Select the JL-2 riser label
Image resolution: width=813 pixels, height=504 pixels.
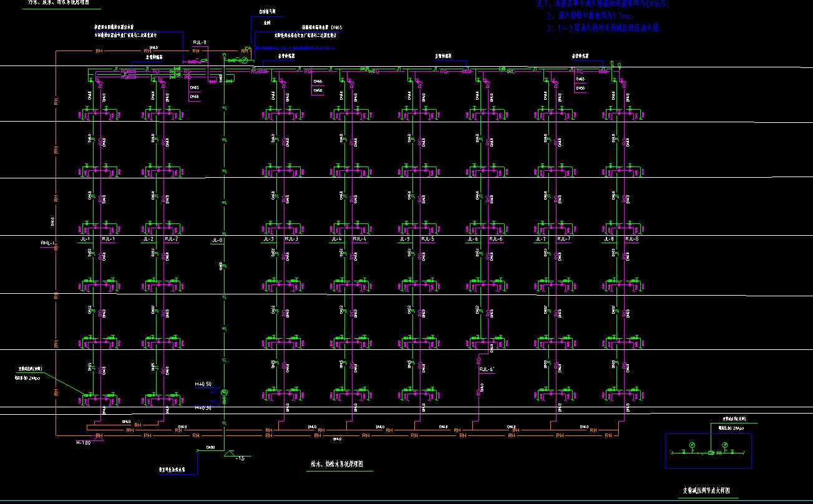tap(148, 239)
